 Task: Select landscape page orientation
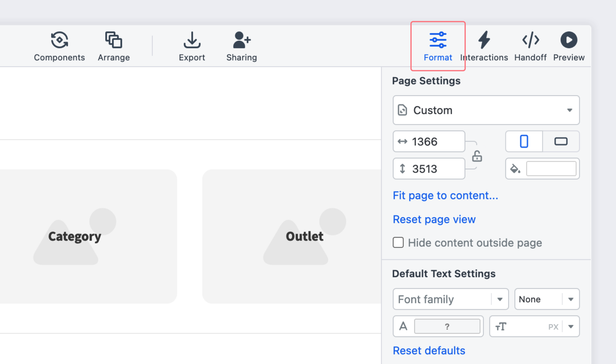pyautogui.click(x=561, y=142)
